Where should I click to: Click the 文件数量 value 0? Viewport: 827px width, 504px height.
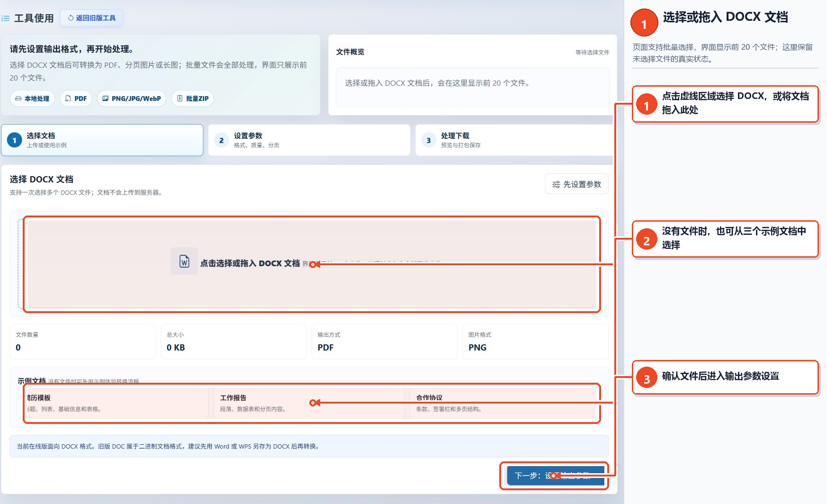coord(18,348)
